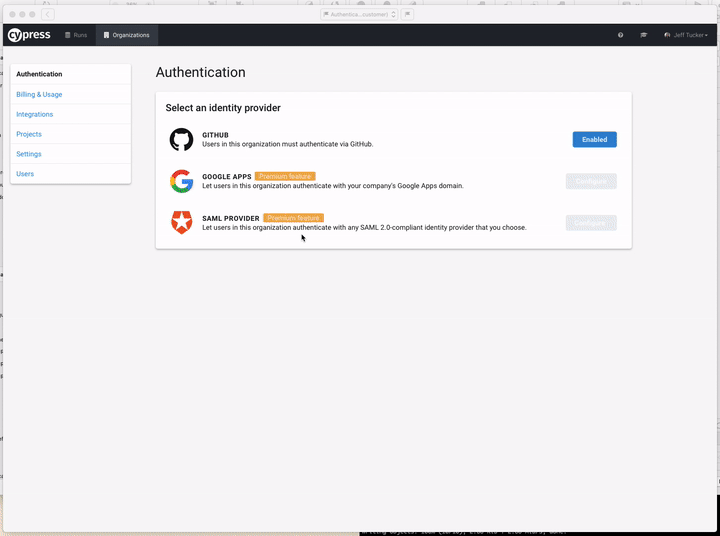Image resolution: width=720 pixels, height=536 pixels.
Task: Navigate to Projects in the sidebar
Action: [x=29, y=134]
